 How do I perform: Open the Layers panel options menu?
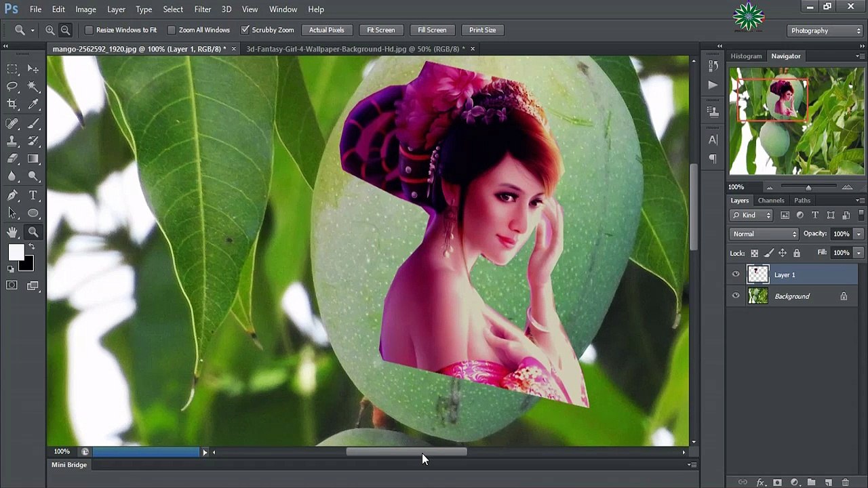tap(860, 201)
